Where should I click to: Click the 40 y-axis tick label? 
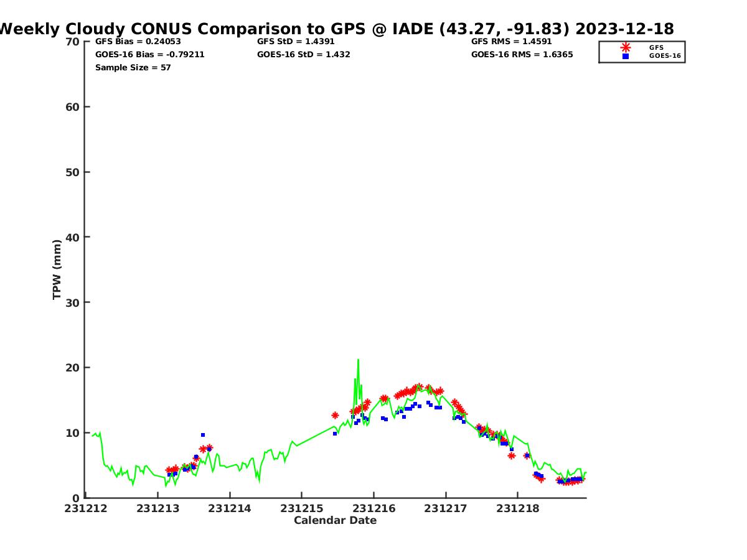[73, 237]
